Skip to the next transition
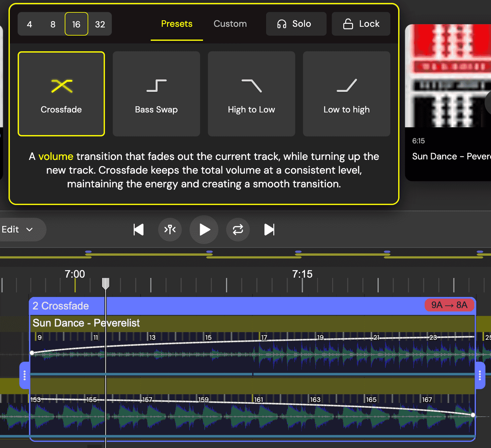This screenshot has height=448, width=491. pos(269,230)
